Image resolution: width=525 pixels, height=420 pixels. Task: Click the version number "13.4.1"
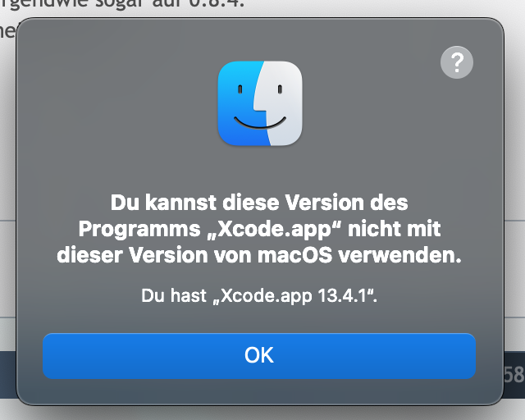coord(342,296)
